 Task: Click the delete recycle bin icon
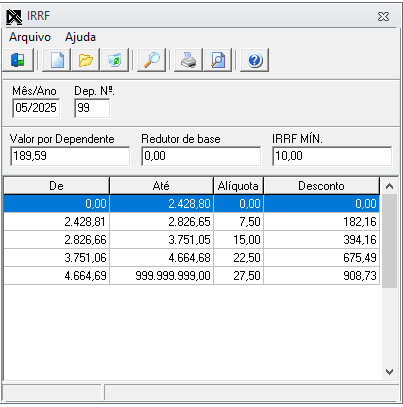coord(115,60)
